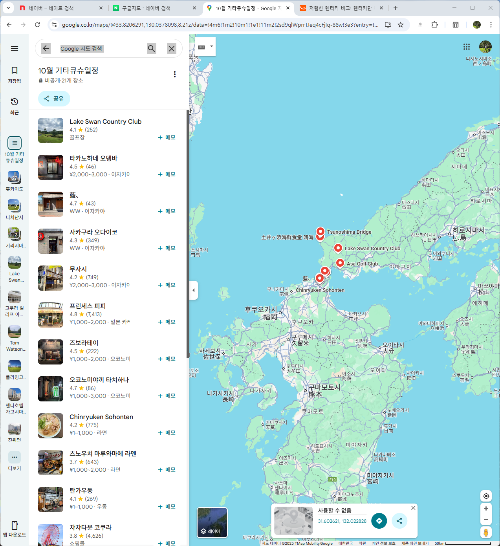This screenshot has width=500, height=546.
Task: Select the highlighted list icon in sidebar
Action: tap(14, 143)
